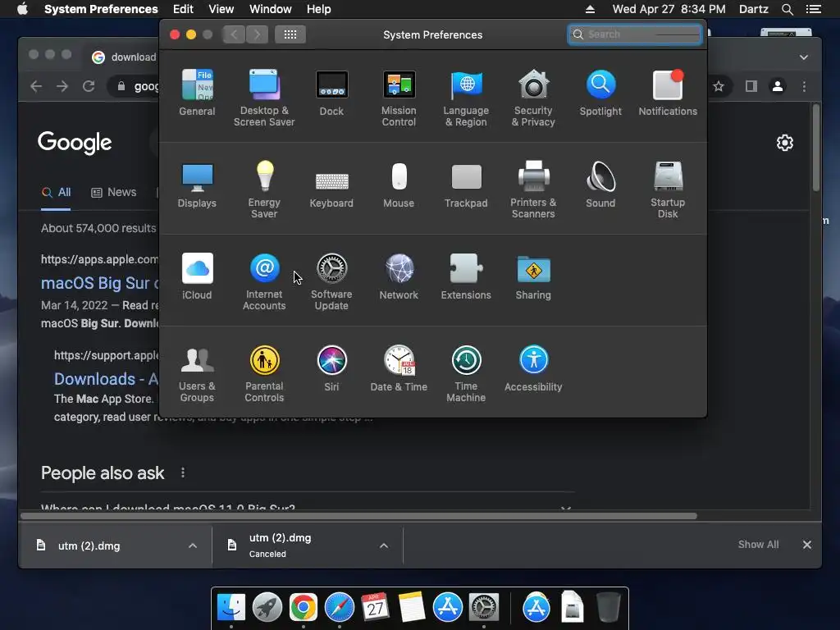Open Energy Saver preferences

pos(264,189)
